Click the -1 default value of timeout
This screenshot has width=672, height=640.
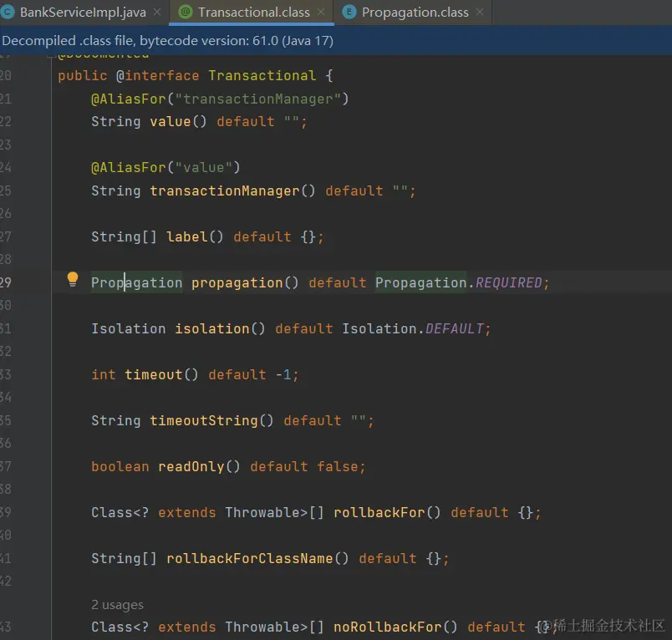[x=283, y=374]
